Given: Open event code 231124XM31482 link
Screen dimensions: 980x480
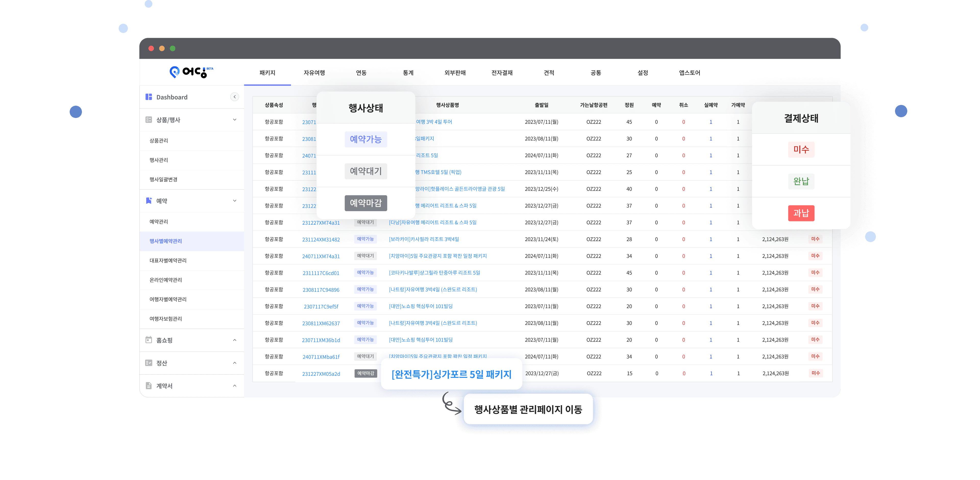Looking at the screenshot, I should 321,239.
